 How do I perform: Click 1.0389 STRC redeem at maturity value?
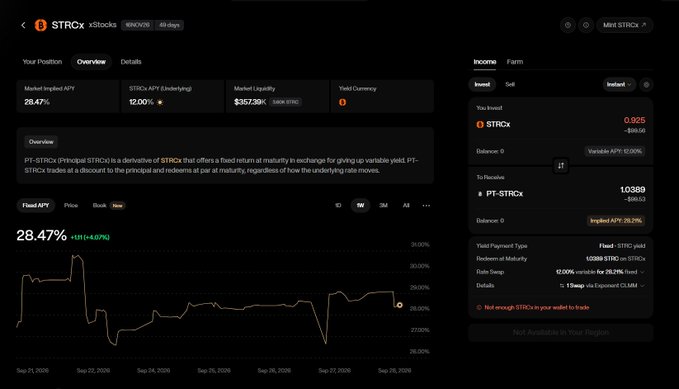(x=602, y=259)
